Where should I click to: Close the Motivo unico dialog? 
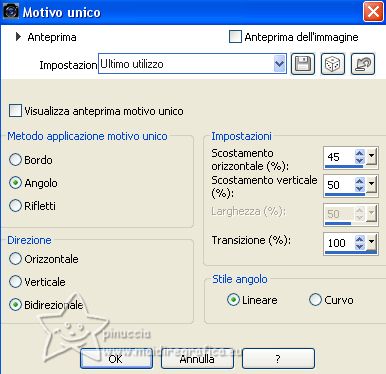(373, 12)
